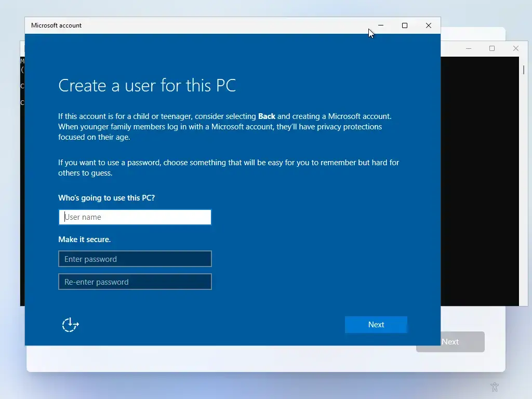Maximize the Microsoft account window
Screen dimensions: 532x399
click(x=405, y=25)
